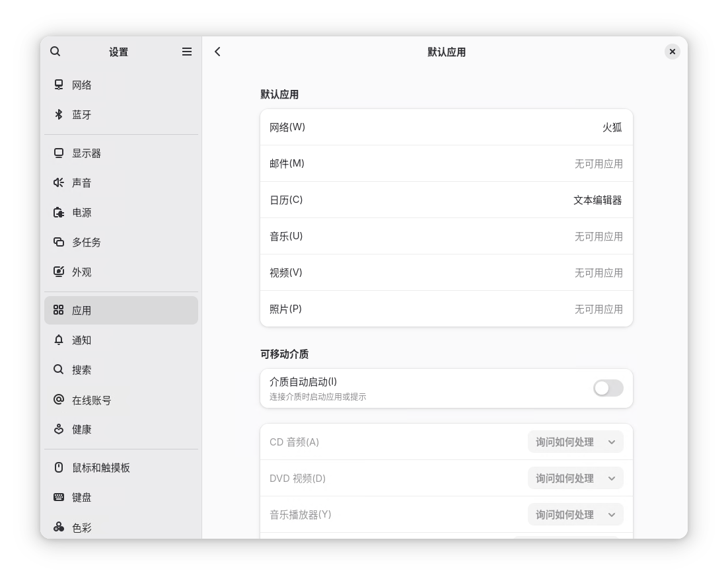Screen dimensions: 728x583
Task: Change the 网络(W) default app 火狐
Action: [x=446, y=127]
